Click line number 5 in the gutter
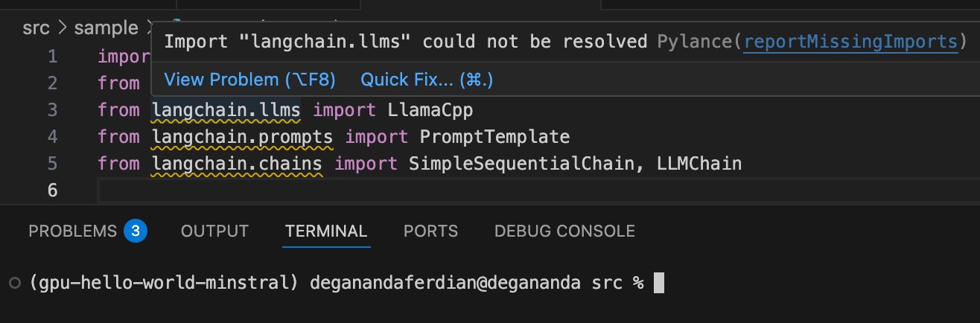This screenshot has height=323, width=980. 51,164
